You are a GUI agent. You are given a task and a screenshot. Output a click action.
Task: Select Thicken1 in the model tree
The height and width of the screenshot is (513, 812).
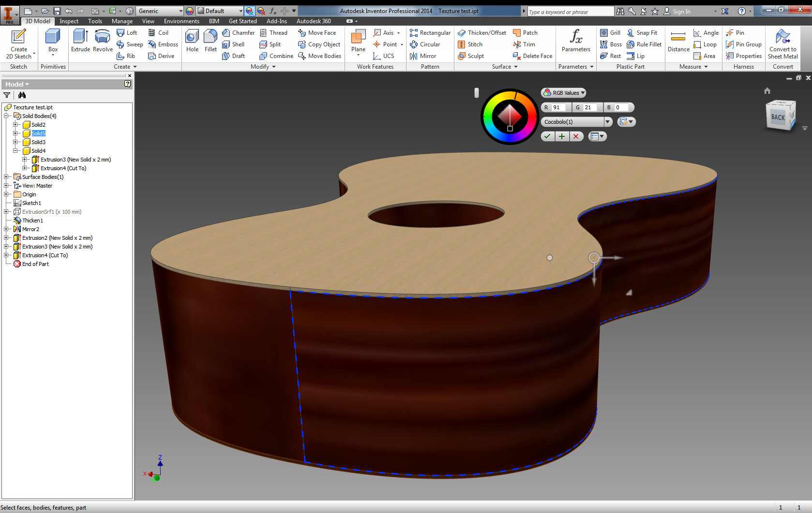(32, 220)
